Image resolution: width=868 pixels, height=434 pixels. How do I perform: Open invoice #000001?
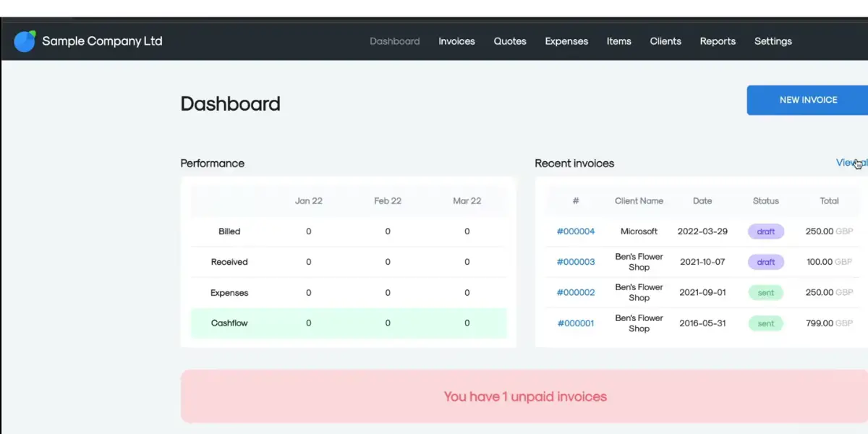[x=576, y=323]
